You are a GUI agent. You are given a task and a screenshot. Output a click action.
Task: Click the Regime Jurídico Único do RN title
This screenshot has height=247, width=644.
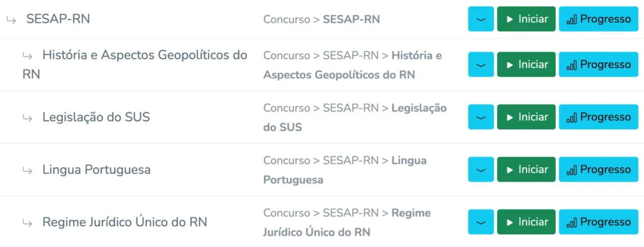(125, 222)
